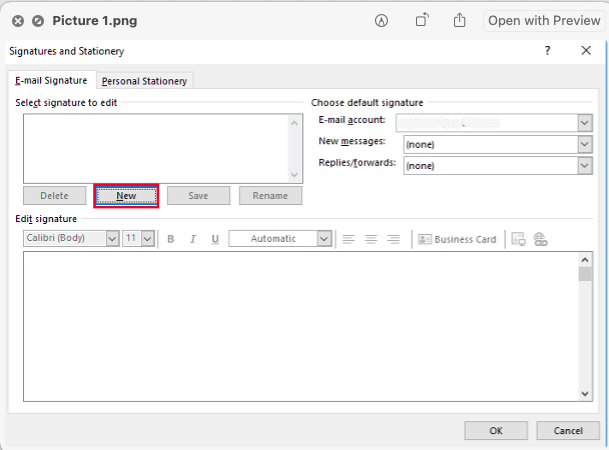
Task: Click the Quick Look full screen circle icon
Action: coord(38,21)
